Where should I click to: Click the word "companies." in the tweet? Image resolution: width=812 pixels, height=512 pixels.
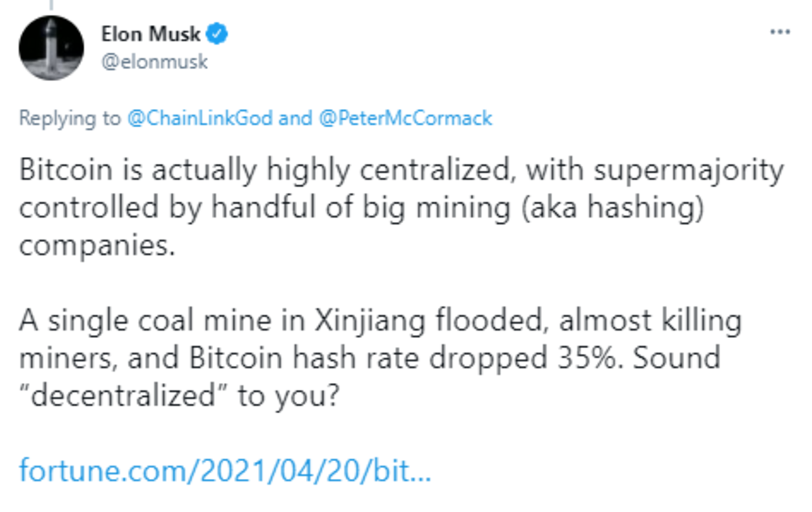point(97,246)
